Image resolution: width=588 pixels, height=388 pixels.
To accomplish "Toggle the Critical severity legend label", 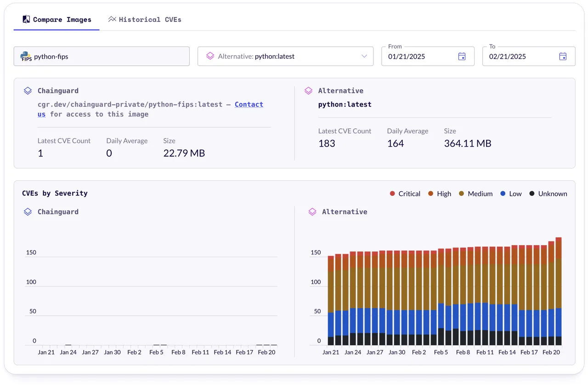I will click(x=409, y=194).
